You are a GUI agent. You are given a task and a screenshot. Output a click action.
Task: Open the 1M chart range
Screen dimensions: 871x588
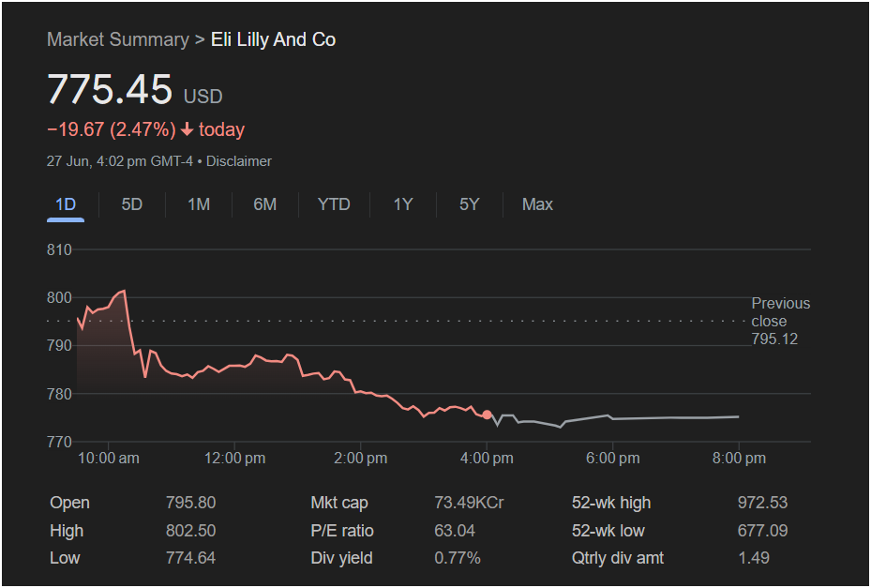tap(199, 204)
